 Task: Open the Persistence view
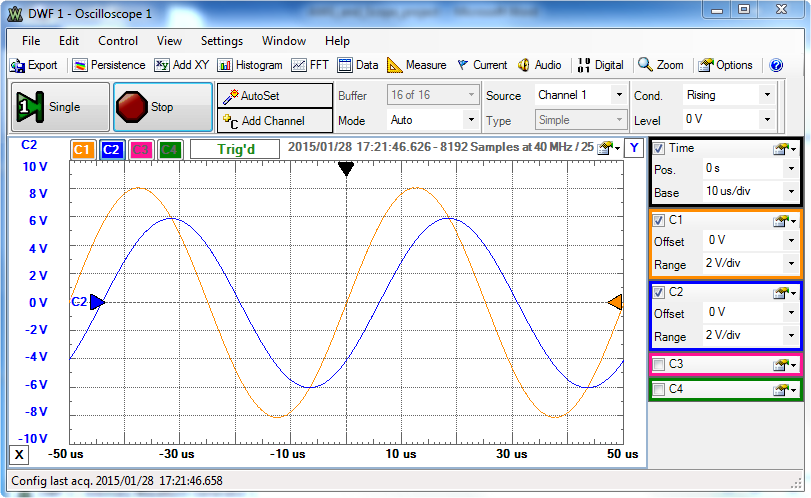point(109,65)
